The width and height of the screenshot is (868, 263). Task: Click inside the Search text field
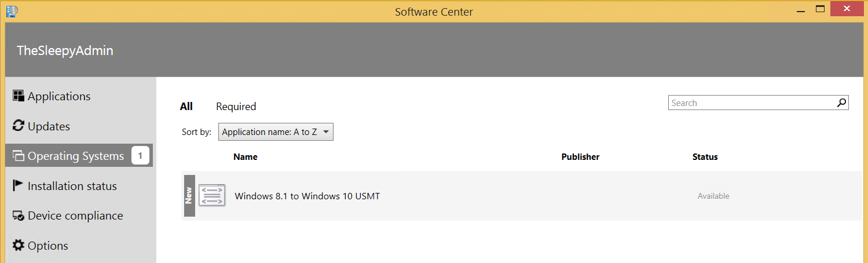pyautogui.click(x=750, y=103)
